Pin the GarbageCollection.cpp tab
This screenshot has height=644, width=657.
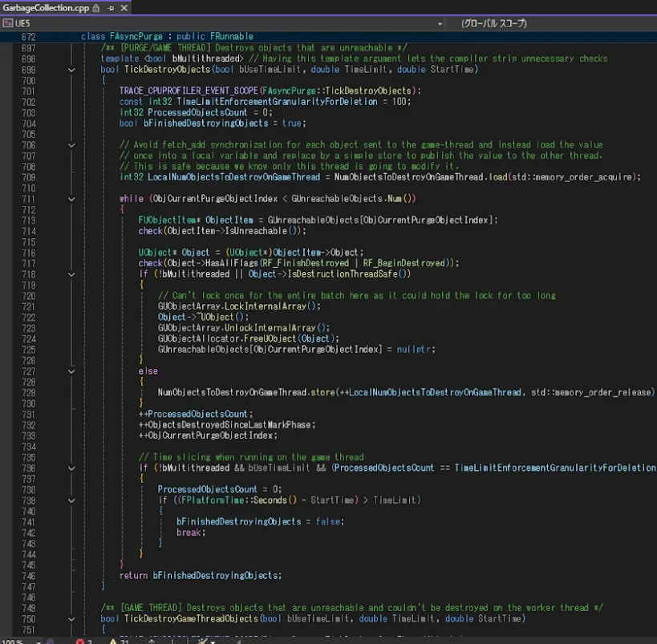click(x=112, y=7)
